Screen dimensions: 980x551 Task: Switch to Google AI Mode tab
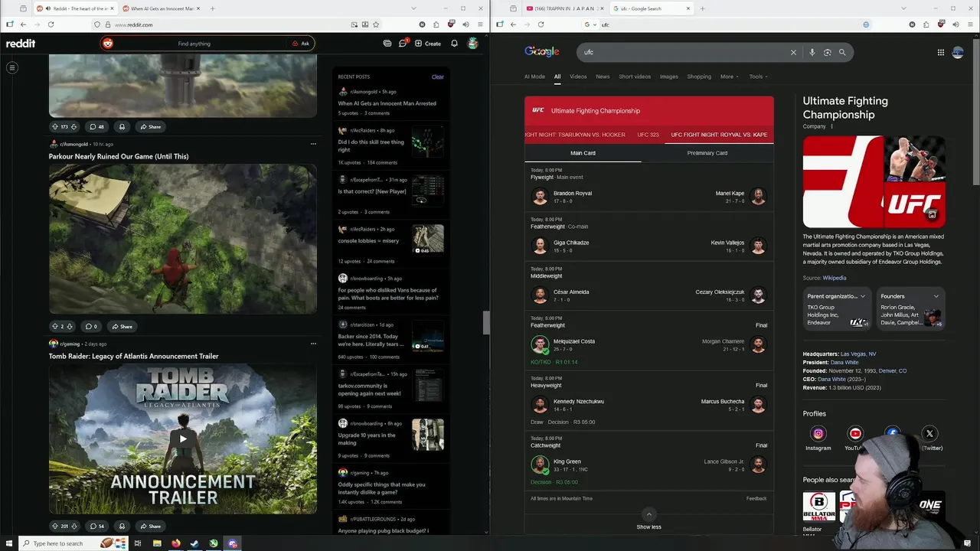click(534, 77)
